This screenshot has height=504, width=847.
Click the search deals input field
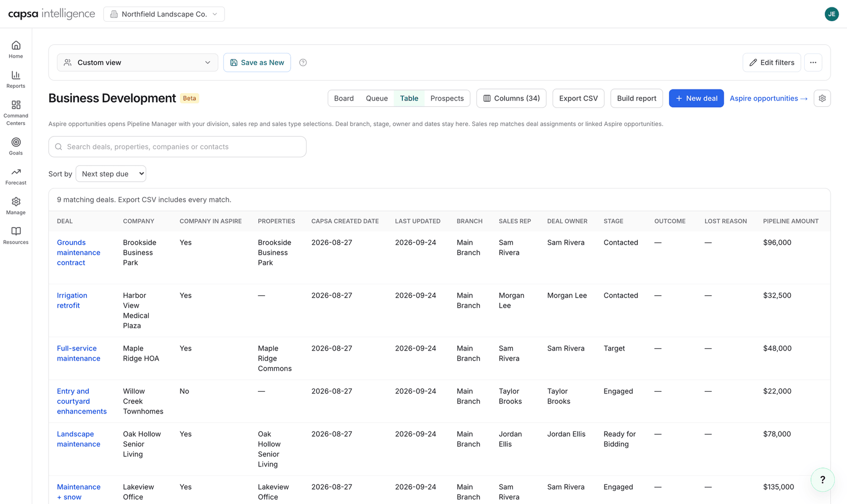click(177, 147)
